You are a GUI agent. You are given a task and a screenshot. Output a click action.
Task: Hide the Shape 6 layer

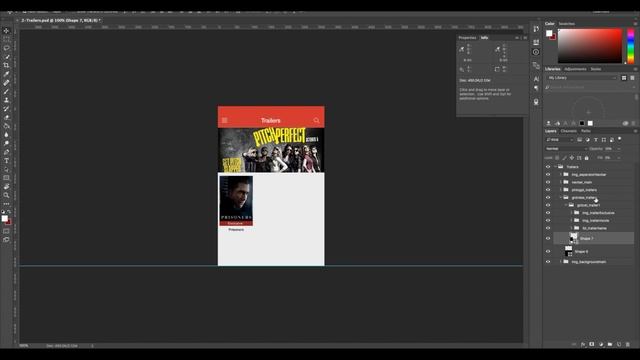click(548, 251)
